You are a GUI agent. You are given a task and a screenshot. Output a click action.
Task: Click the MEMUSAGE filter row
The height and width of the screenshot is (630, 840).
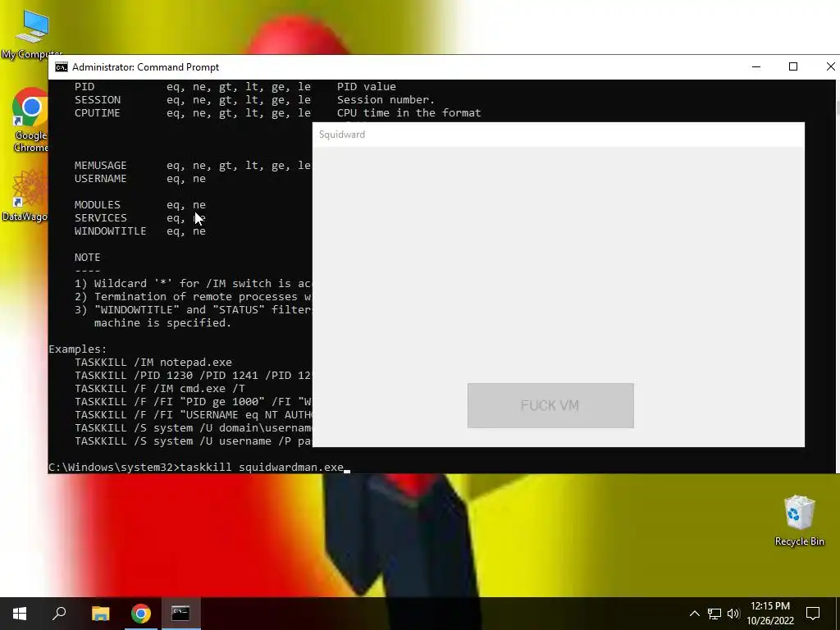pos(192,166)
